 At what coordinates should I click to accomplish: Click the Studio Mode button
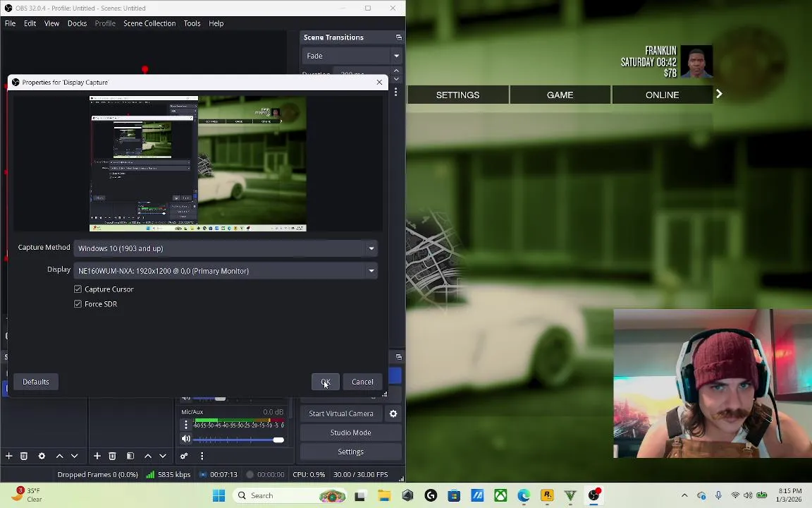tap(350, 433)
